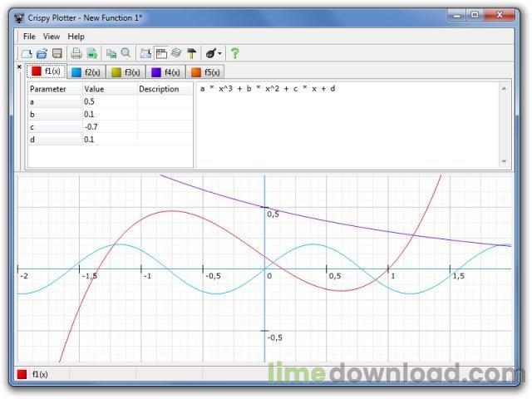Save using the floppy disk icon
The image size is (532, 399).
[x=57, y=53]
